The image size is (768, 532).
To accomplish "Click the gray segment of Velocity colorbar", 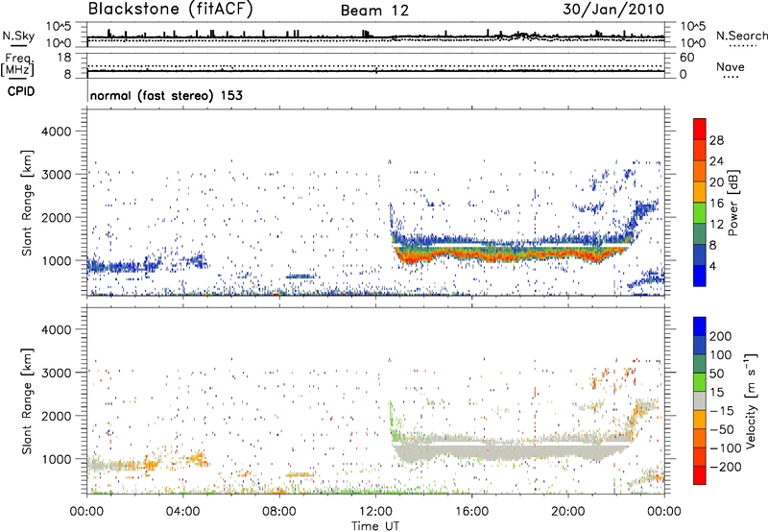I will point(700,401).
